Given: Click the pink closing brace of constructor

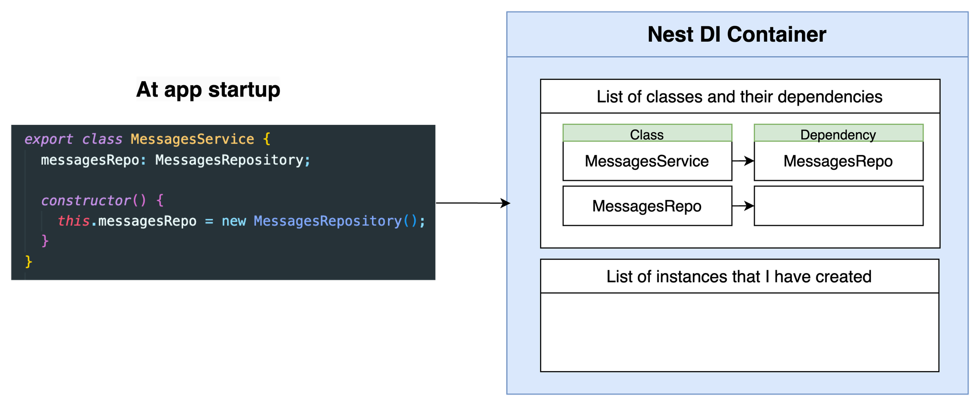Looking at the screenshot, I should (x=45, y=240).
